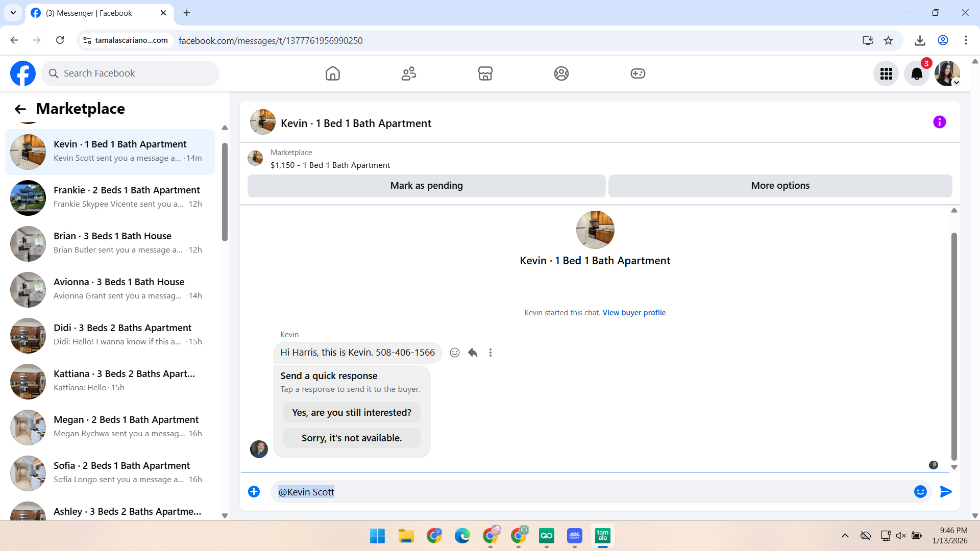
Task: Open the notifications bell
Action: [916, 74]
